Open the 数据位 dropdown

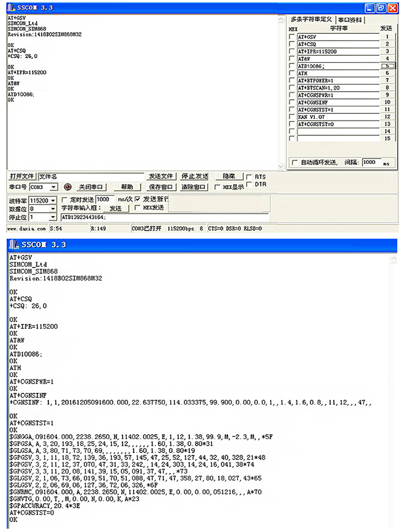click(x=53, y=209)
